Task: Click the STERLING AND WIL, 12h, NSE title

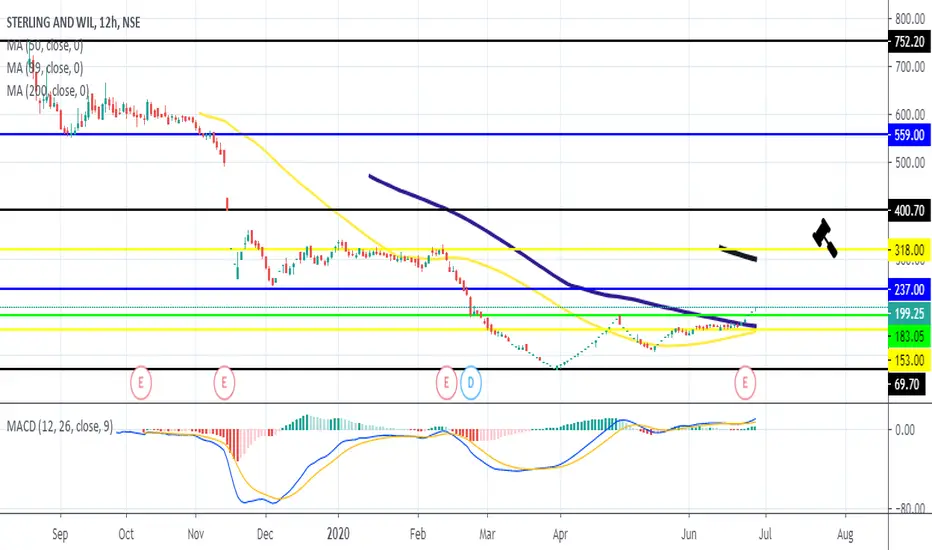Action: (73, 23)
